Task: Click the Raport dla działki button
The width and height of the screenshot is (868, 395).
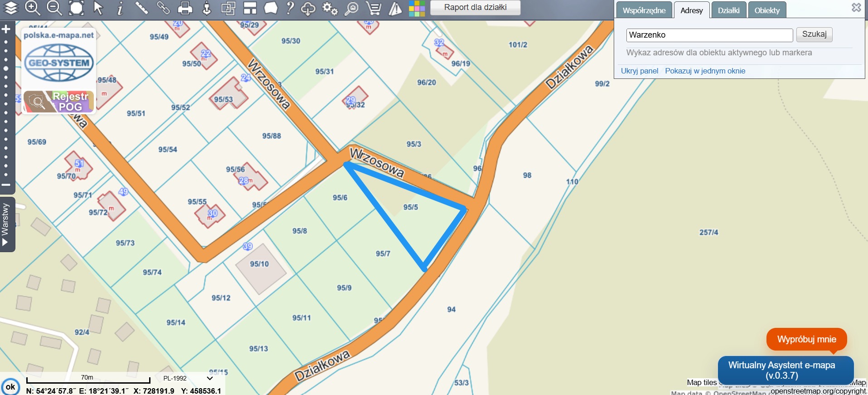Action: [x=475, y=7]
